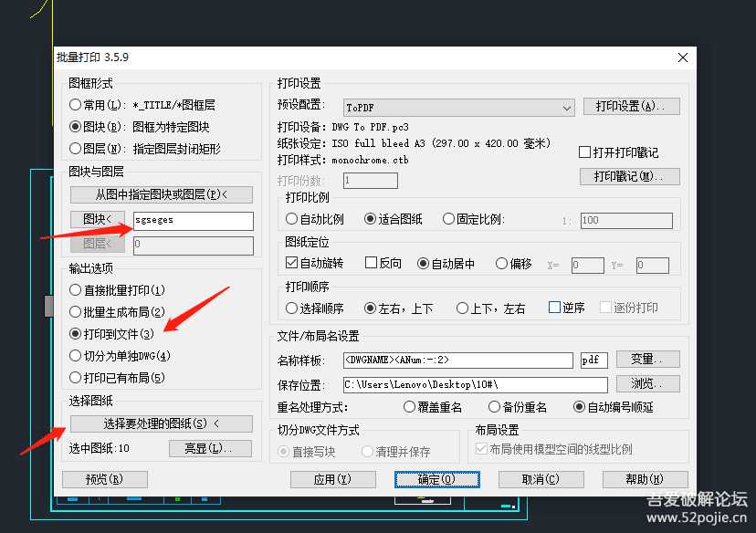Select 固定比例 print scale option
Viewport: 756px width, 533px height.
[450, 218]
